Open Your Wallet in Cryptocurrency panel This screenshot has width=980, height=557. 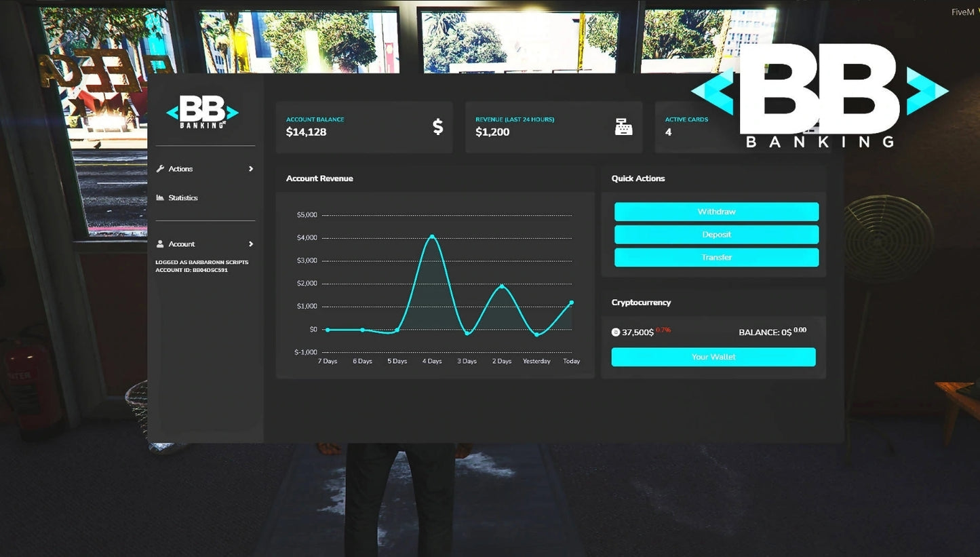click(713, 357)
